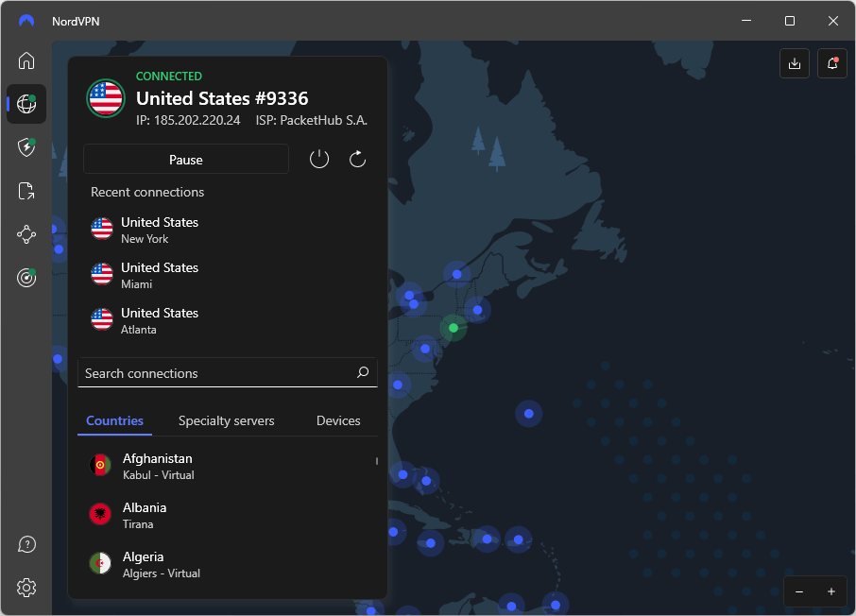
Task: Select Algeria Algiers - Virtual
Action: (x=228, y=564)
